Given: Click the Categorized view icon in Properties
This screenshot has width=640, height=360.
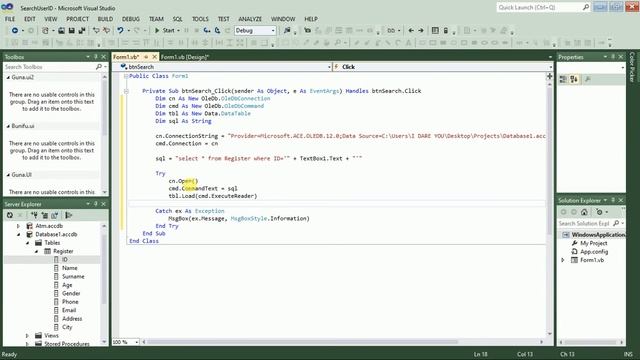Looking at the screenshot, I should (563, 79).
